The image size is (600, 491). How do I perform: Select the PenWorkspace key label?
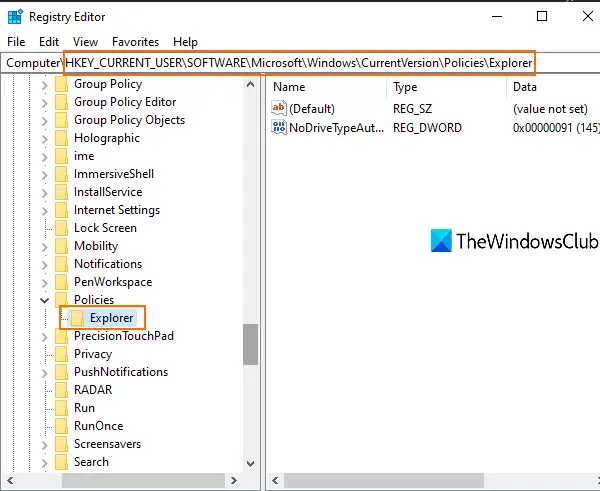pos(113,282)
